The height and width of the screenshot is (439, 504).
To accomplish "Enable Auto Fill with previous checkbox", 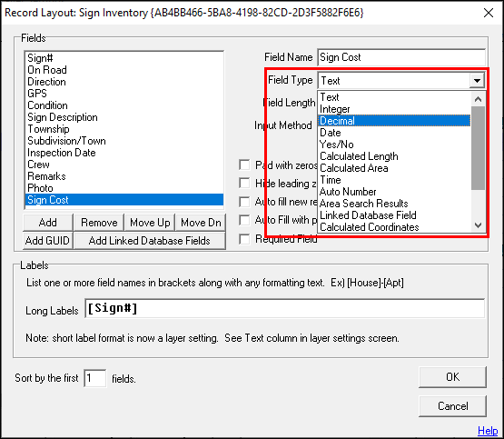I will pyautogui.click(x=244, y=220).
